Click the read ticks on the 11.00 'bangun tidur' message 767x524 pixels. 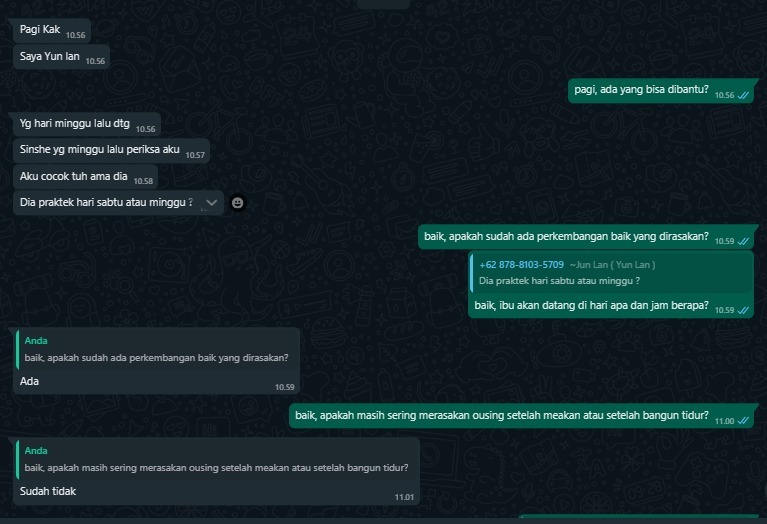click(x=743, y=421)
